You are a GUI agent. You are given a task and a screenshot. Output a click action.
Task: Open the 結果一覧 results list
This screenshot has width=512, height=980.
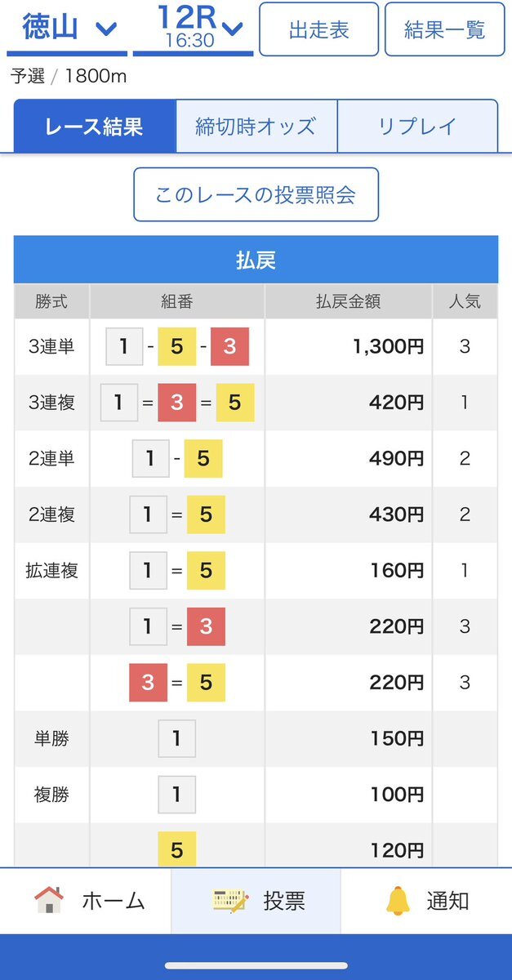(x=444, y=29)
